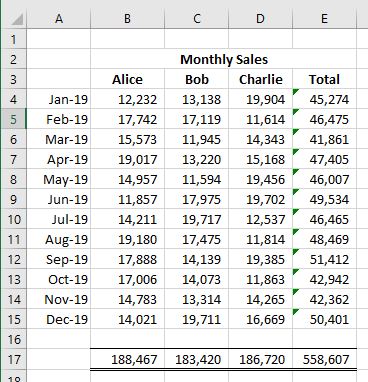
Task: Select Charlie's May value 19,456
Action: [260, 179]
